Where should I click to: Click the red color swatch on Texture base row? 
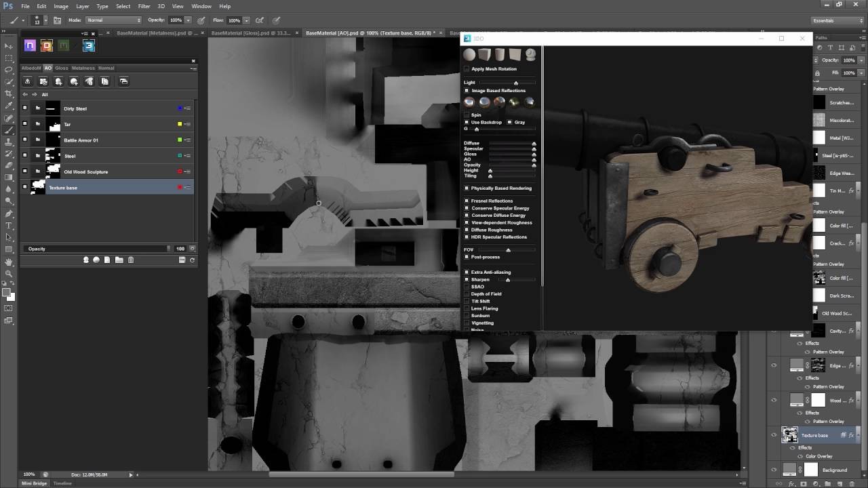tap(180, 187)
